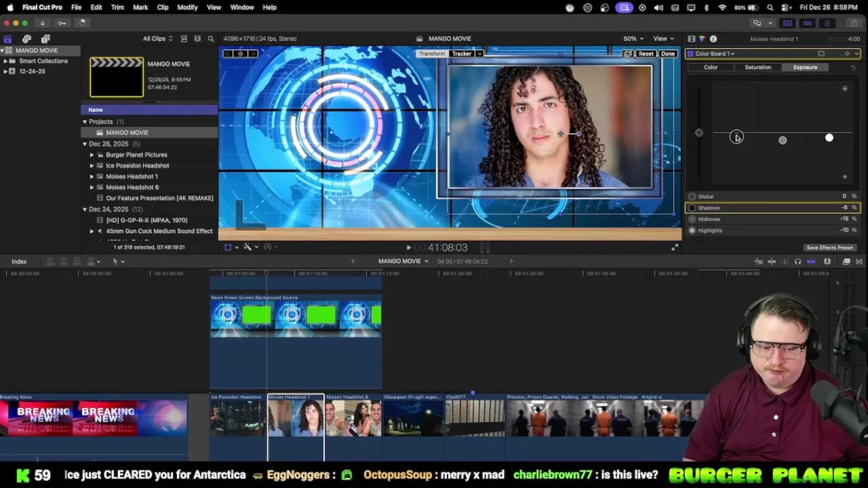Open the Video inspector tab icon

[x=691, y=39]
